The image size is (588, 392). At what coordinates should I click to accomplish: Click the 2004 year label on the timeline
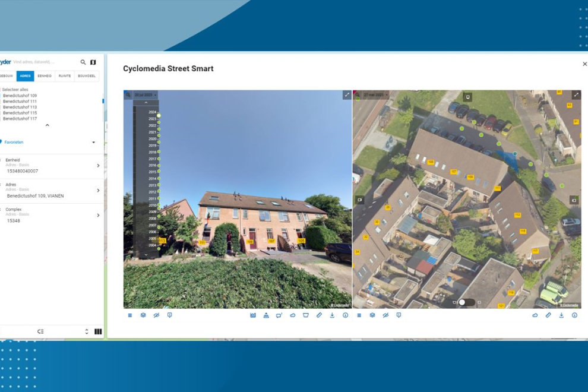coord(152,245)
